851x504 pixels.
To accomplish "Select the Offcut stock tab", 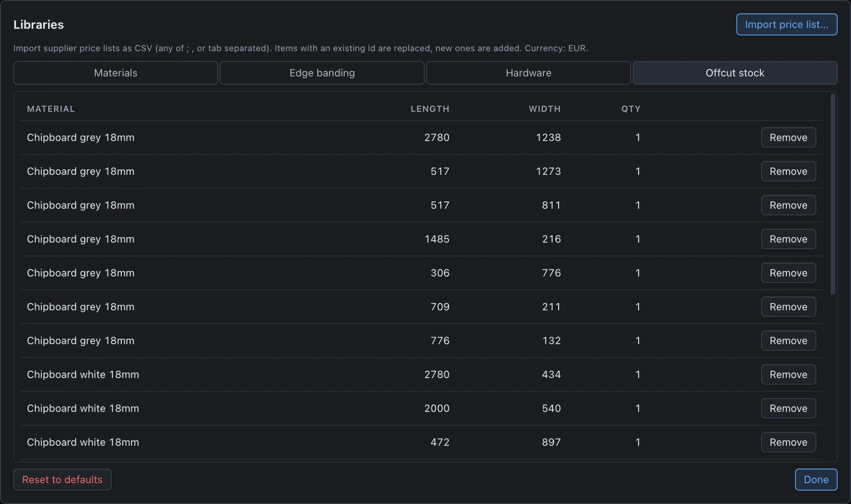I will click(x=735, y=73).
